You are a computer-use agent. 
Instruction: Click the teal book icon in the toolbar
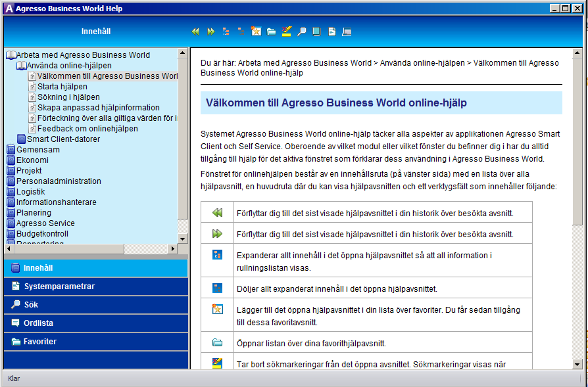coord(316,32)
